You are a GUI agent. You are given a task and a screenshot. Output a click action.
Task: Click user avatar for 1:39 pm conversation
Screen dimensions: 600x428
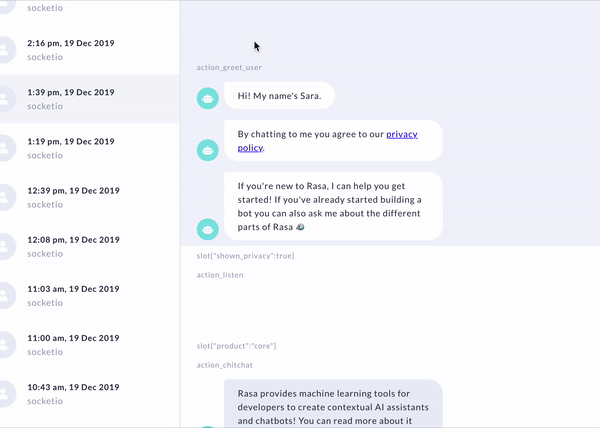point(5,99)
